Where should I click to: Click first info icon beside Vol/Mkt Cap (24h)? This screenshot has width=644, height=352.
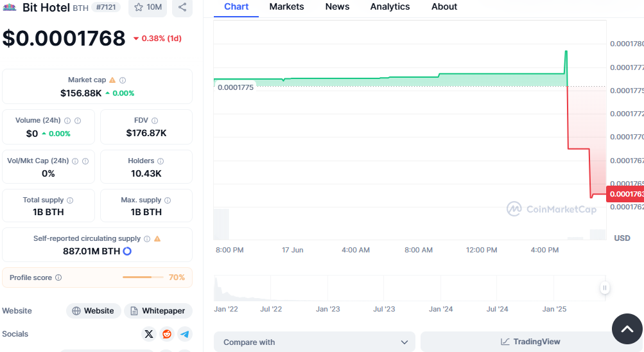pos(75,161)
